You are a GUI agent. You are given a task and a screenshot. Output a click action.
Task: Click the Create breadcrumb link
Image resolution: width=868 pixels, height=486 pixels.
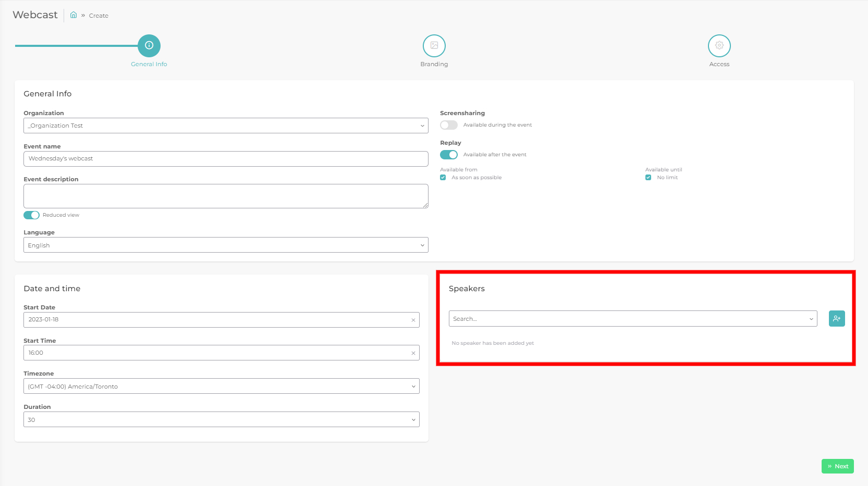tap(99, 16)
